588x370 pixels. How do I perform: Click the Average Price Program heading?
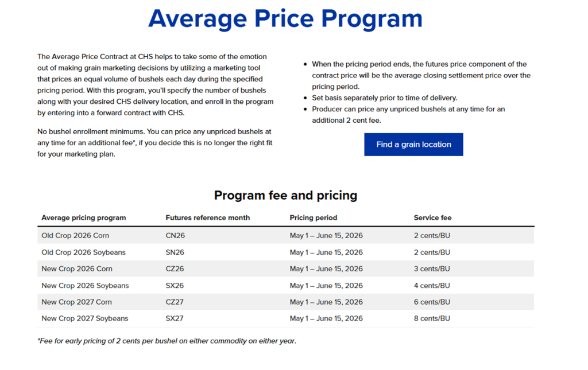[x=285, y=19]
